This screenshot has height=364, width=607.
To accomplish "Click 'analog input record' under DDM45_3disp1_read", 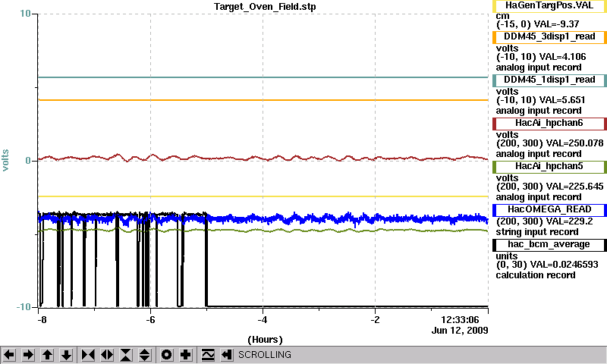I will (539, 67).
